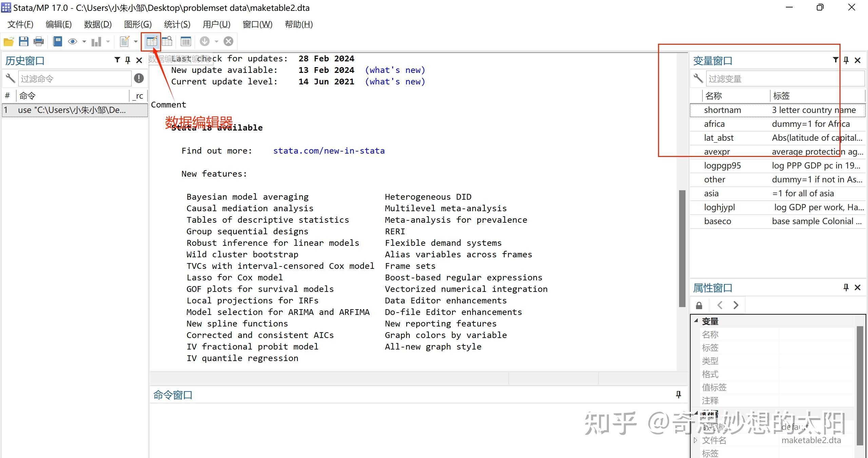868x458 pixels.
Task: Click the 名称 column header
Action: pos(736,96)
